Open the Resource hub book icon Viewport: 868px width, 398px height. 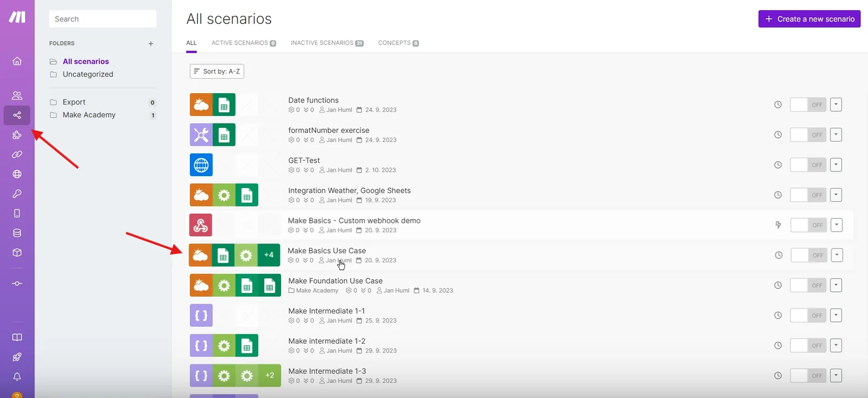click(x=17, y=337)
